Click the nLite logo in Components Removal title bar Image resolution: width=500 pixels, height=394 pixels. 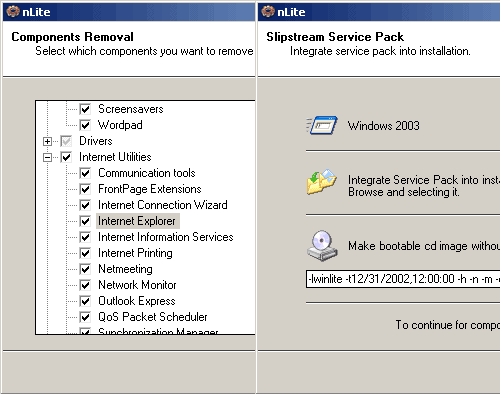click(x=13, y=12)
